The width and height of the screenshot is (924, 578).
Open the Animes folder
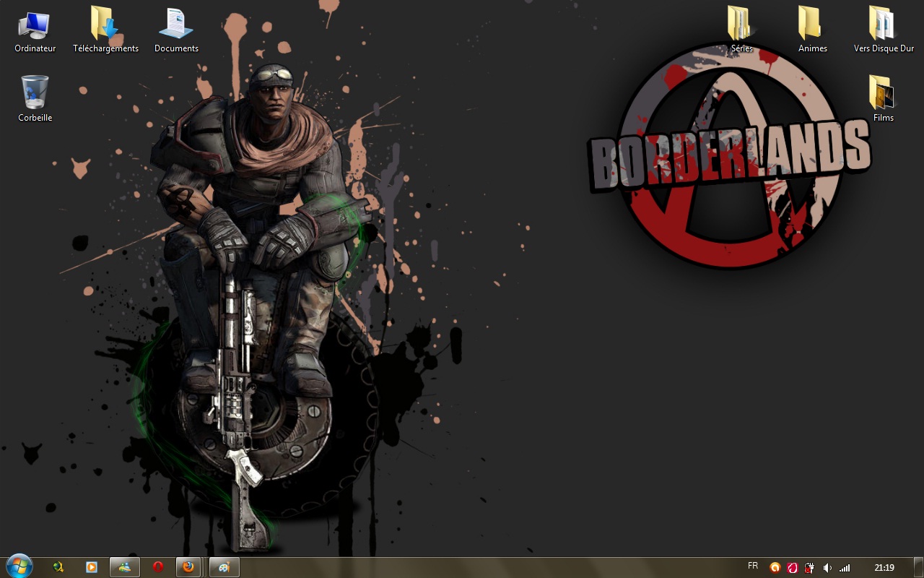[812, 31]
